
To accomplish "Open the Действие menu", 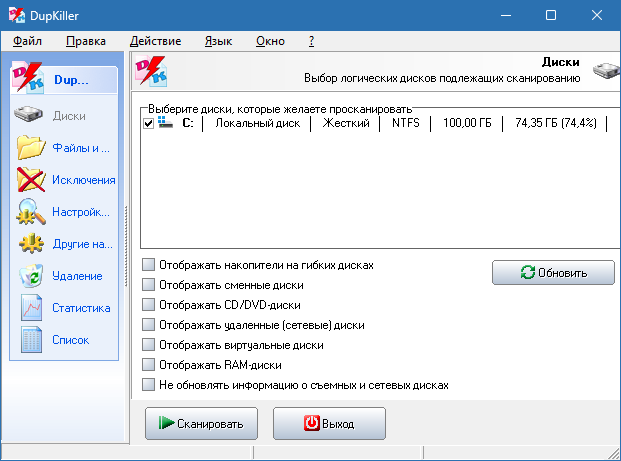I will pyautogui.click(x=155, y=41).
